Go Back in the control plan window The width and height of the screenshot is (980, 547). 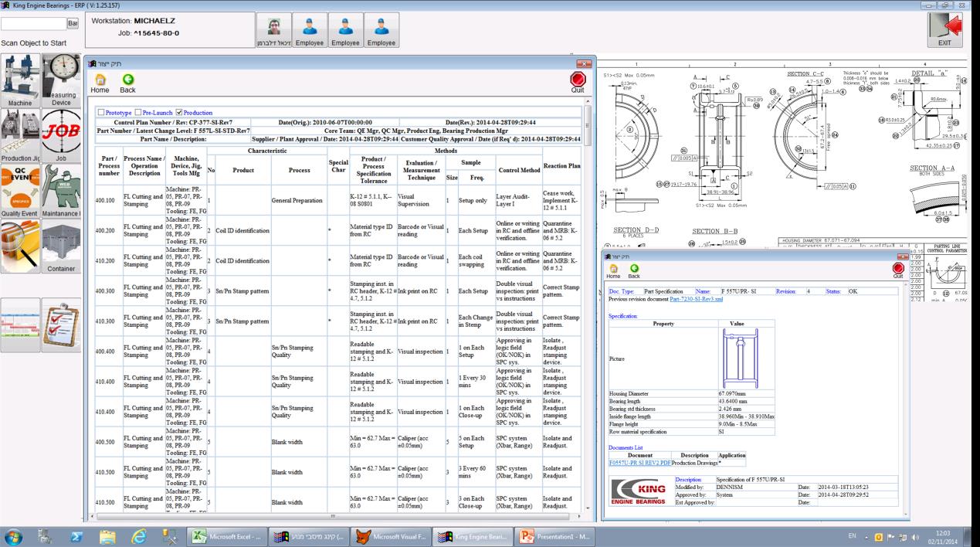pos(127,83)
